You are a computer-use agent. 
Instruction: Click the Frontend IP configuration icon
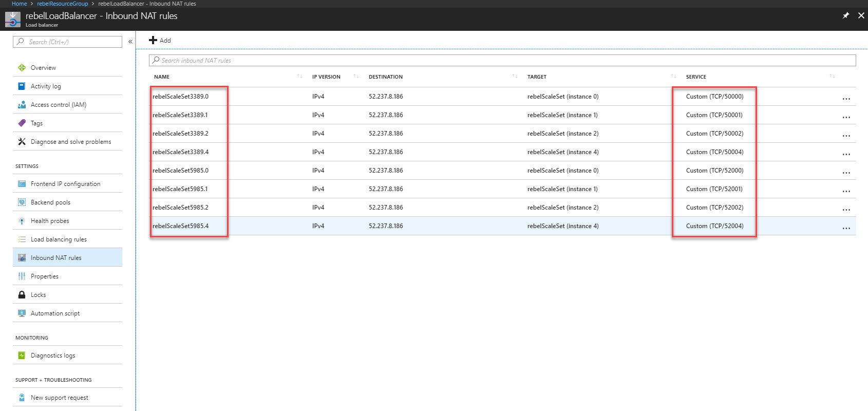[22, 183]
